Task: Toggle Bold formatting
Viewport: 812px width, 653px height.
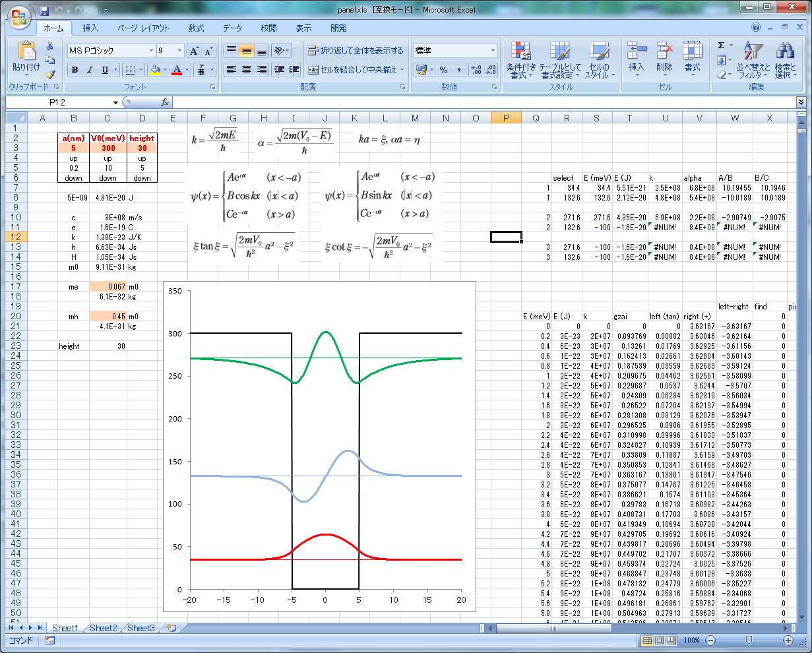Action: point(75,70)
